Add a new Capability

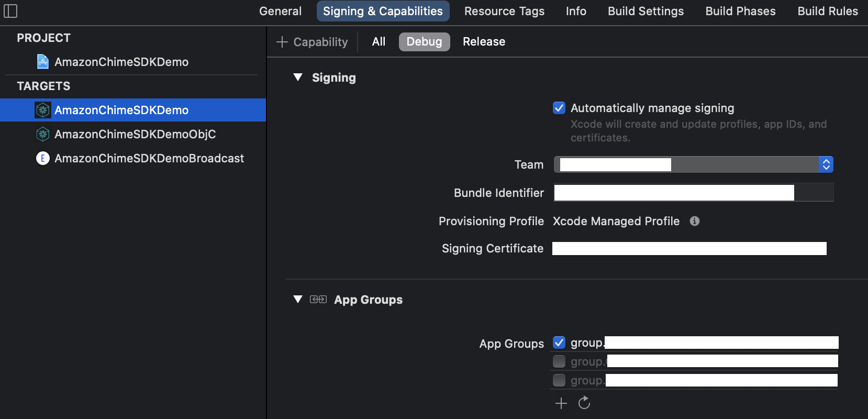pyautogui.click(x=312, y=42)
